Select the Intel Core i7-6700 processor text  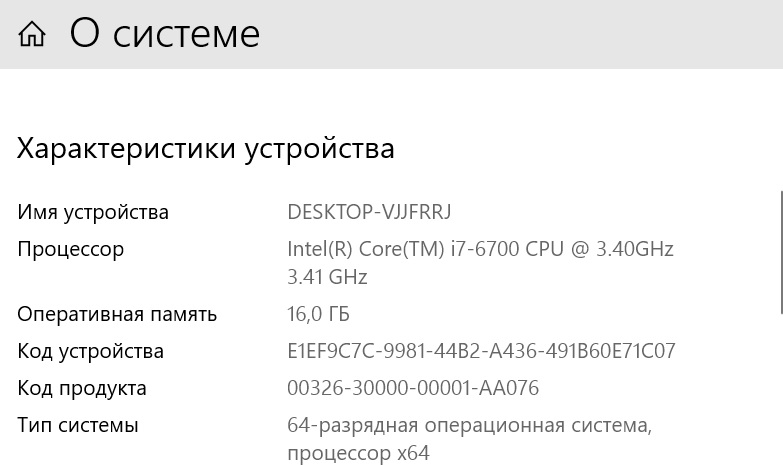click(x=440, y=249)
